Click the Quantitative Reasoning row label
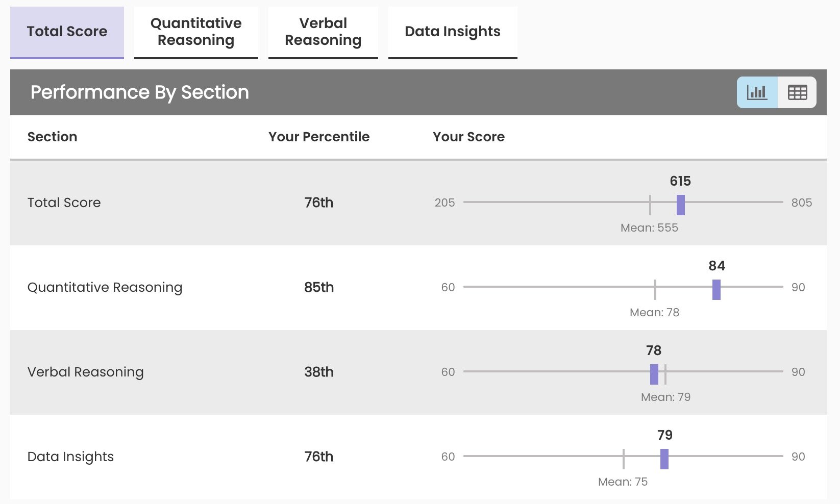 (105, 287)
